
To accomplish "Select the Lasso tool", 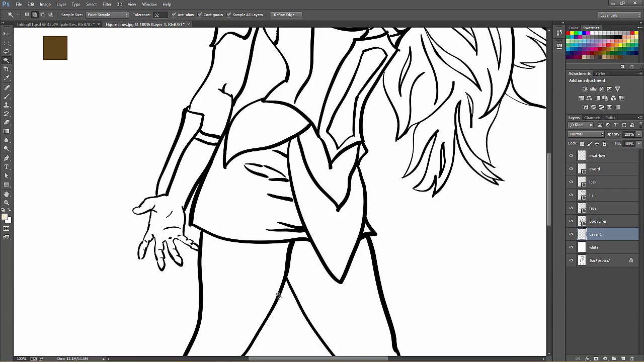I will point(7,51).
